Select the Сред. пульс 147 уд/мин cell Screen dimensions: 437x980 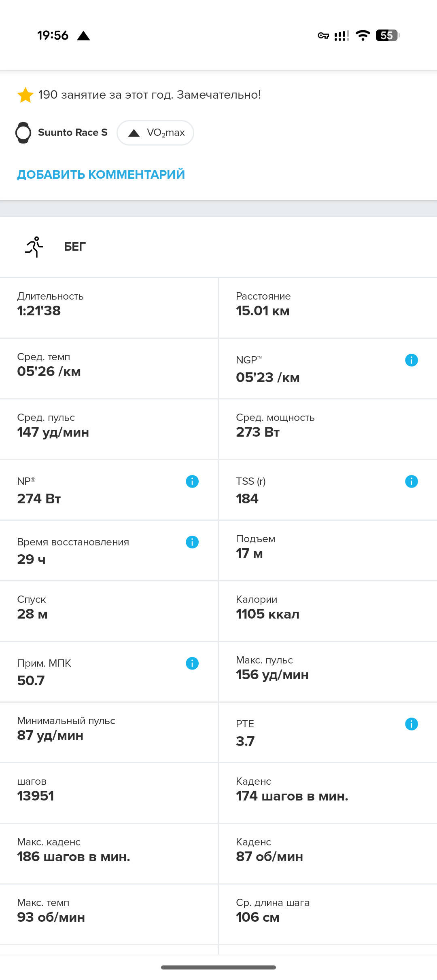109,429
